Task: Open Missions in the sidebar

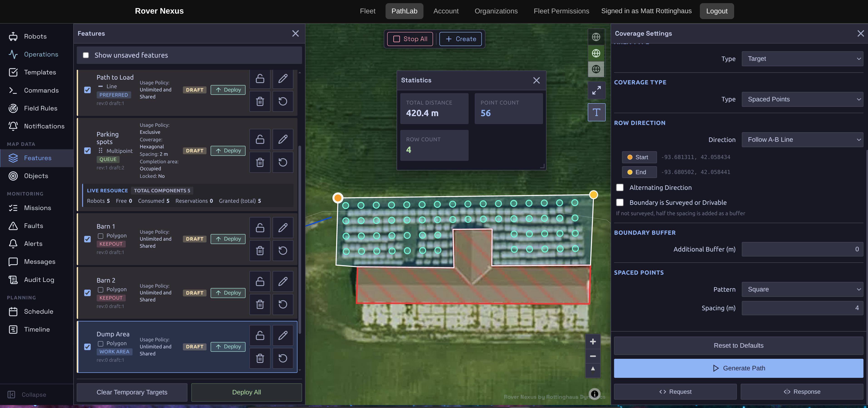Action: tap(37, 208)
